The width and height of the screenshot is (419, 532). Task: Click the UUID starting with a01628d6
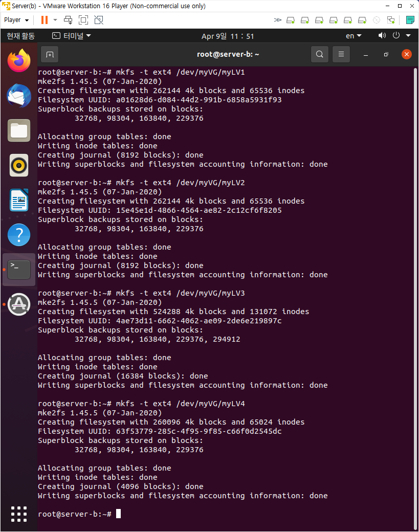199,100
